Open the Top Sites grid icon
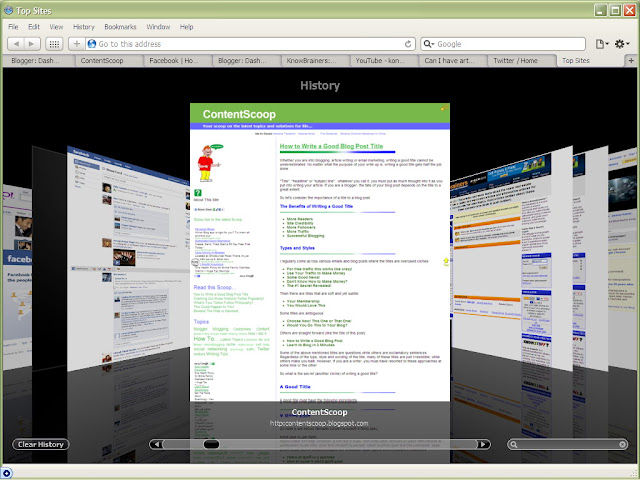 tap(54, 44)
